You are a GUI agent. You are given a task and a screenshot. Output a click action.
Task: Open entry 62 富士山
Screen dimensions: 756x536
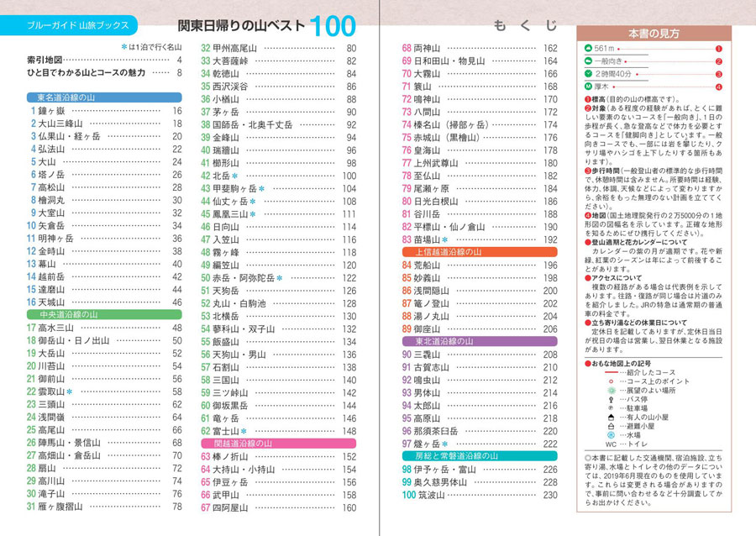pos(279,431)
